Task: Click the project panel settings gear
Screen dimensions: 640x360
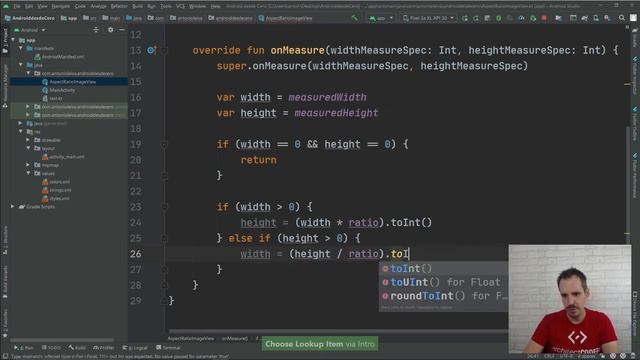Action: (110, 30)
